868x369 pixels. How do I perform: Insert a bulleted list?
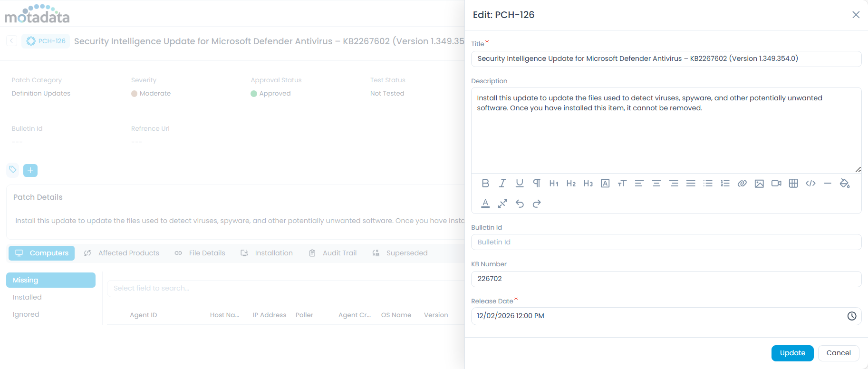708,184
